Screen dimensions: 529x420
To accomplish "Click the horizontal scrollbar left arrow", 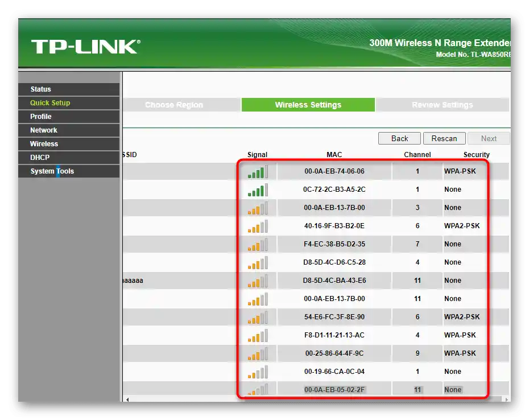I will (x=127, y=400).
